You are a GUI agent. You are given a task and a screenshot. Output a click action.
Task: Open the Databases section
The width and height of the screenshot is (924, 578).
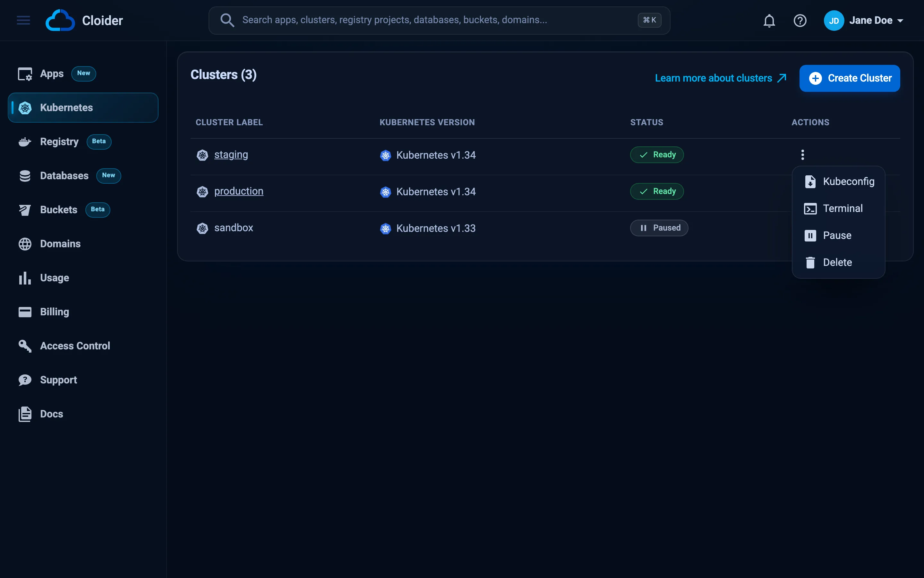click(83, 175)
